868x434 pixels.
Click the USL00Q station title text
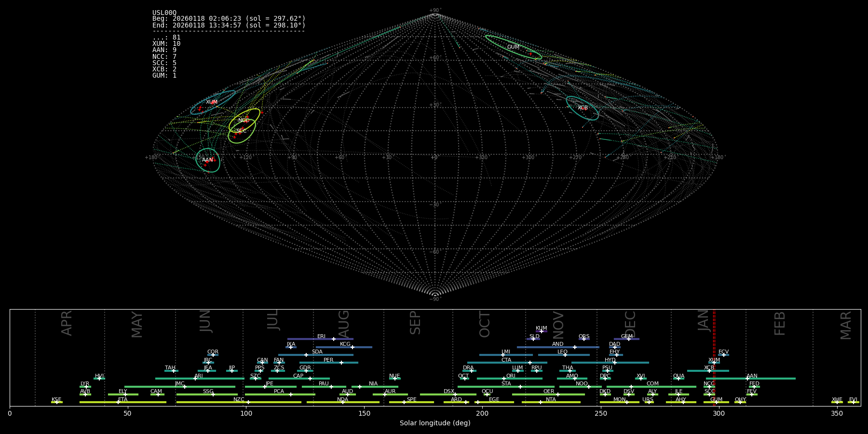164,13
